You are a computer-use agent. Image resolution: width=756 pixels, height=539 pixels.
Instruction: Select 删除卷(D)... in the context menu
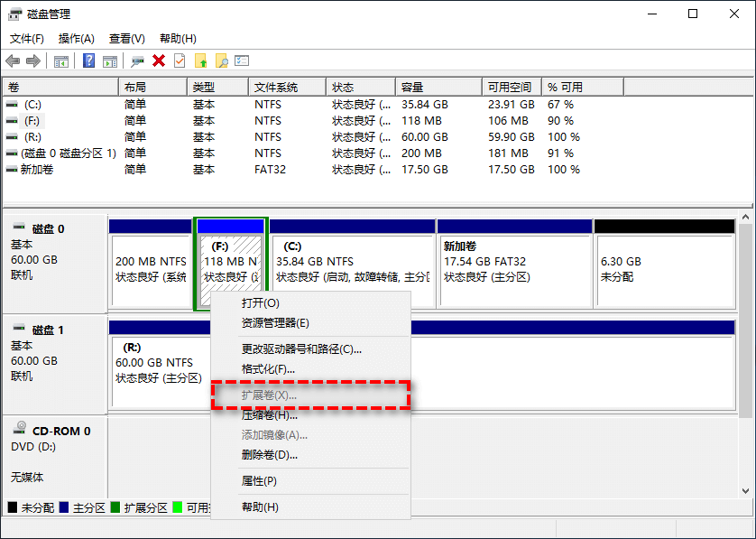(x=270, y=455)
